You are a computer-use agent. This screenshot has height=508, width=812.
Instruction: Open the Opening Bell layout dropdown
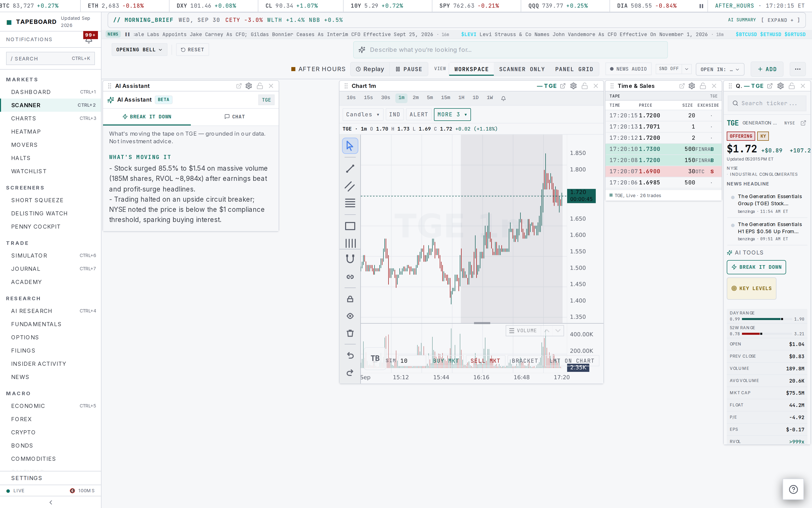pyautogui.click(x=139, y=50)
